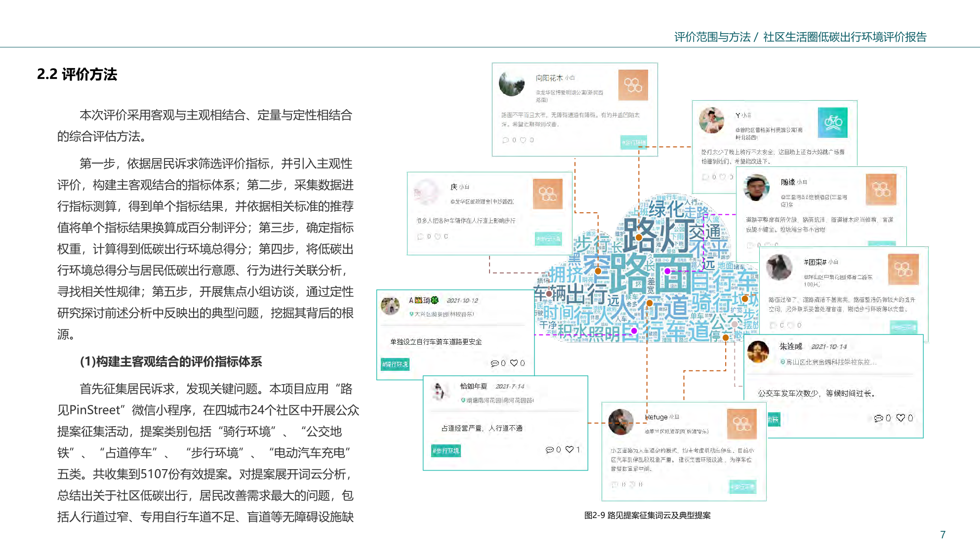Click the honeycomb icon on 庆's card
Image resolution: width=980 pixels, height=560 pixels.
[547, 194]
